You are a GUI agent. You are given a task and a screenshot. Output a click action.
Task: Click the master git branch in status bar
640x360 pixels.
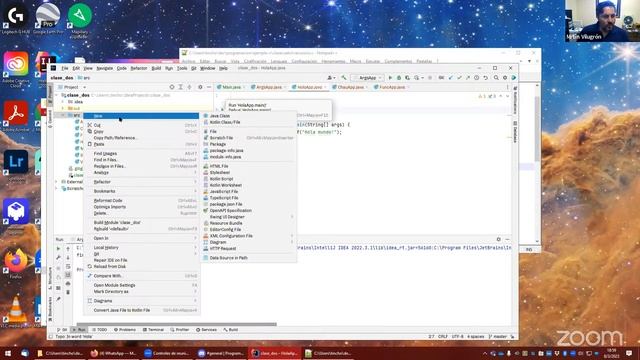pos(498,337)
